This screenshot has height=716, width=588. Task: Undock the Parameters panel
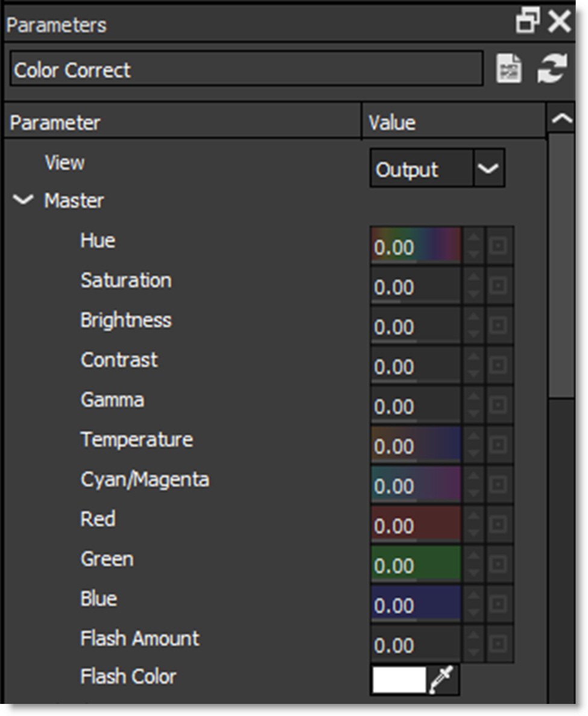pyautogui.click(x=528, y=23)
